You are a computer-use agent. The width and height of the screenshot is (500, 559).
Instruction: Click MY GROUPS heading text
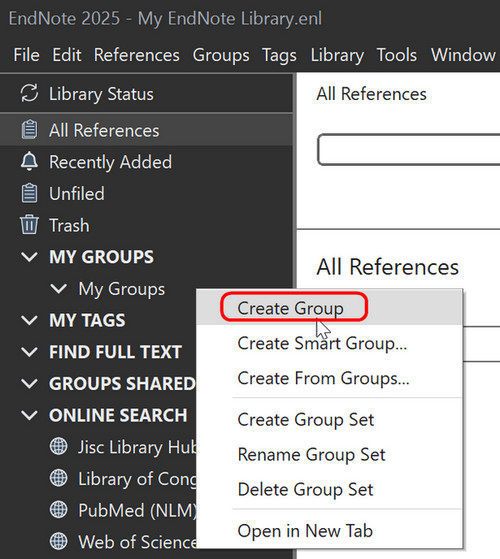[101, 257]
